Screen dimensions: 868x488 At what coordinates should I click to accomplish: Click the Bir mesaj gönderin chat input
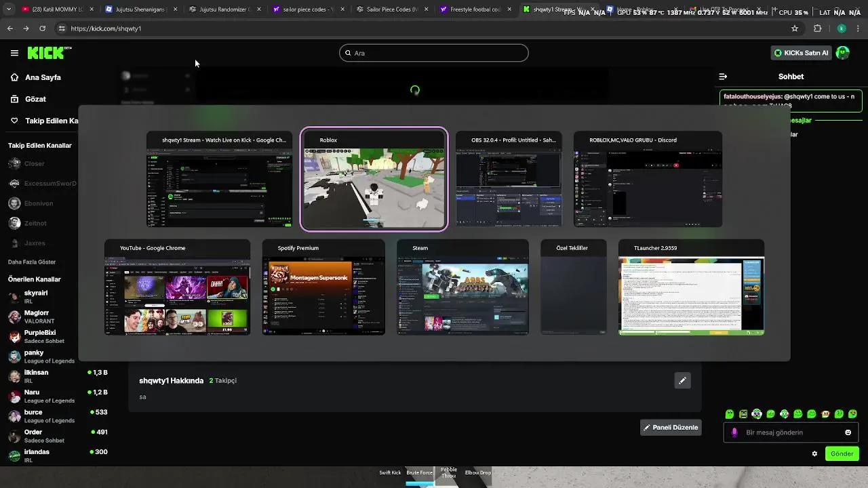click(791, 432)
